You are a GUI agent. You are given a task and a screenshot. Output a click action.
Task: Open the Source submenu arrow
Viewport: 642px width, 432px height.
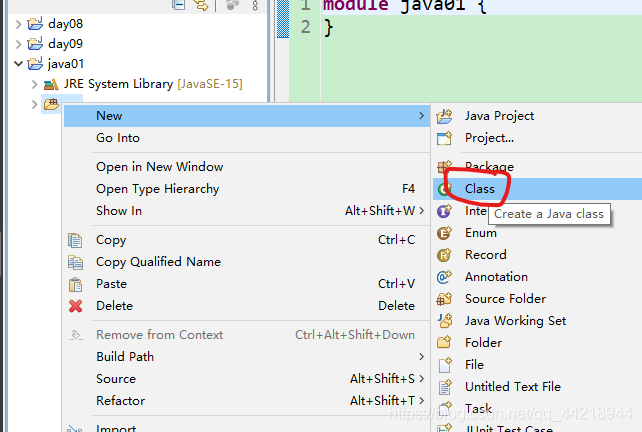coord(421,379)
